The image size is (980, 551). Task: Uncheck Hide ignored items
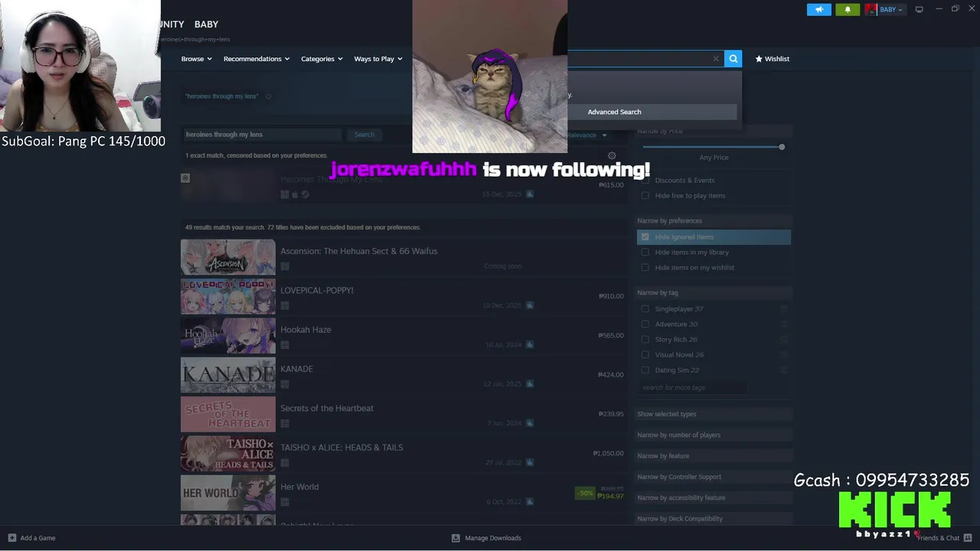645,237
